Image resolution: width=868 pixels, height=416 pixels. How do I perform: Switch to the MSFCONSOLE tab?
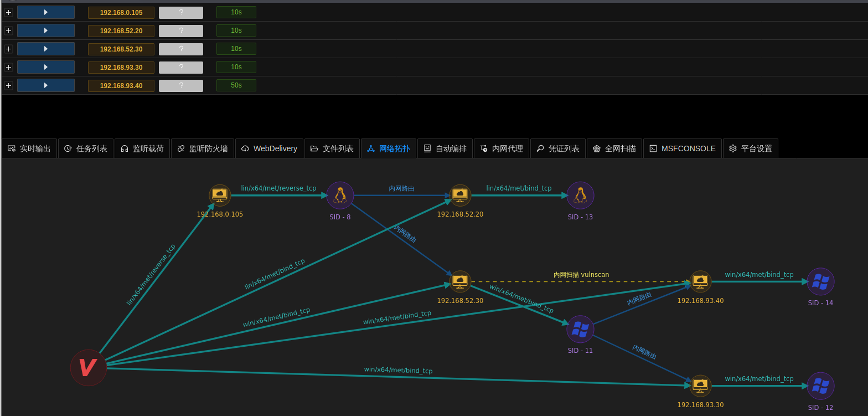click(683, 148)
